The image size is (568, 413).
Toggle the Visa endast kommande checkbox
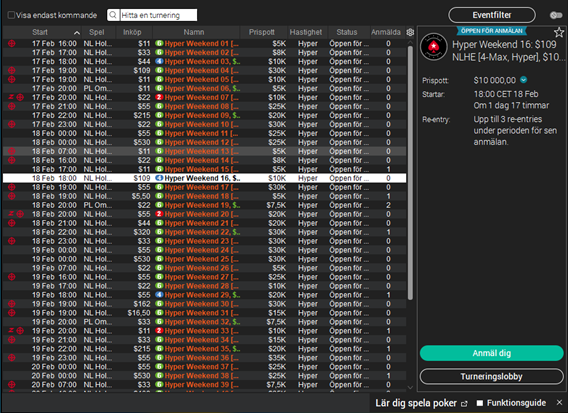click(x=11, y=15)
